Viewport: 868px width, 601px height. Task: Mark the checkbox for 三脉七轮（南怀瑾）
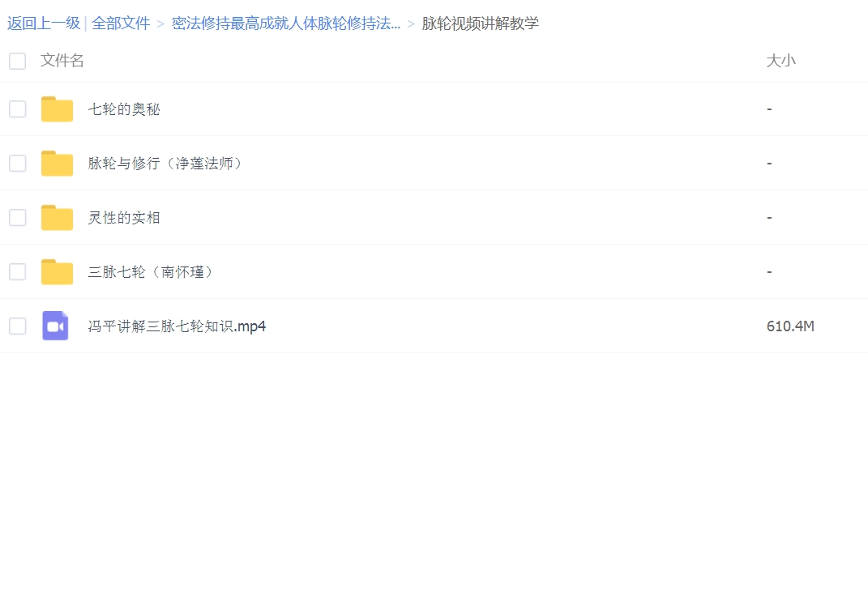(17, 272)
